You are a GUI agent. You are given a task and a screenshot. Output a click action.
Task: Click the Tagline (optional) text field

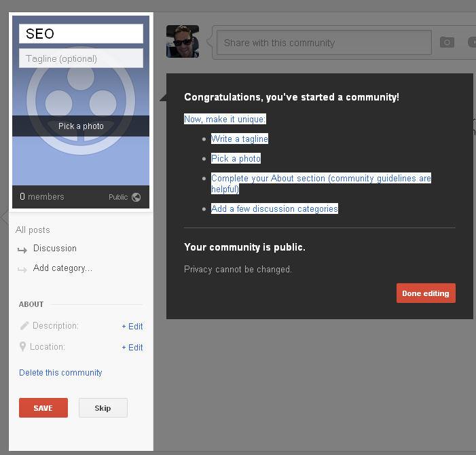81,58
